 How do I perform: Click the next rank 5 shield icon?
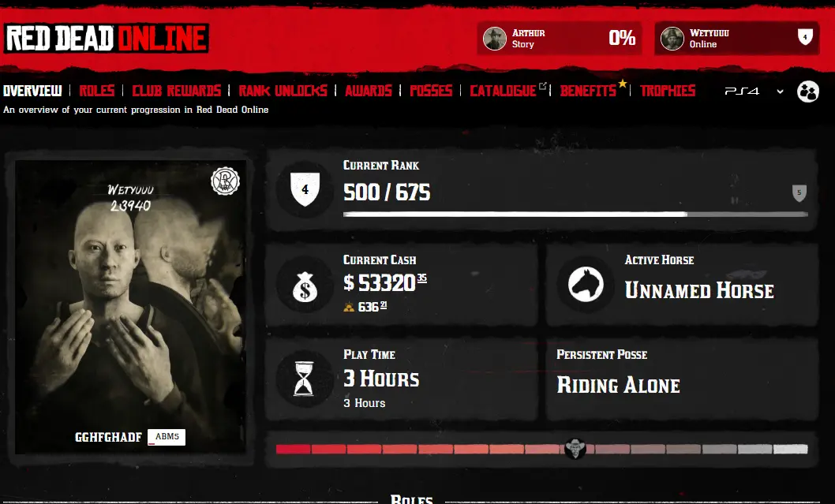pyautogui.click(x=799, y=192)
